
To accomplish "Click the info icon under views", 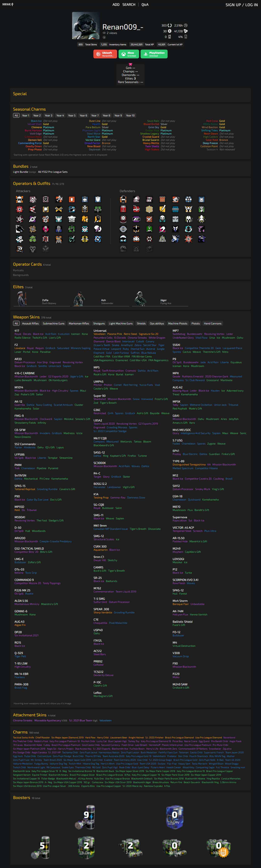I will 104,37.
